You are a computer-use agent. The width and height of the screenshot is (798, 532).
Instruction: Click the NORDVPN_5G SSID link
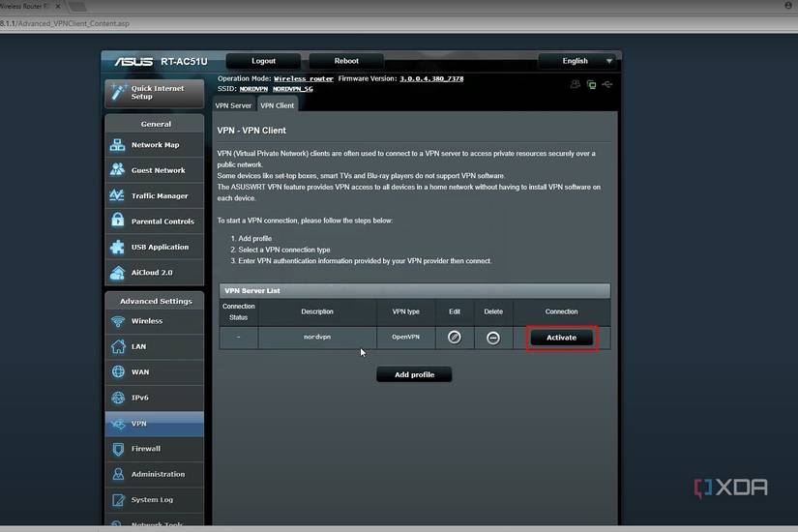(x=293, y=89)
